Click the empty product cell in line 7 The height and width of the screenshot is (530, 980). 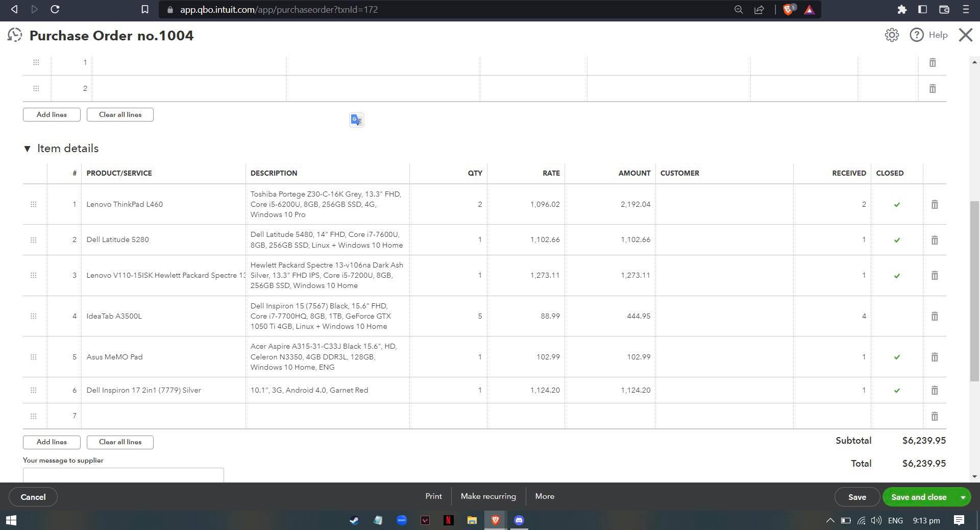click(163, 416)
